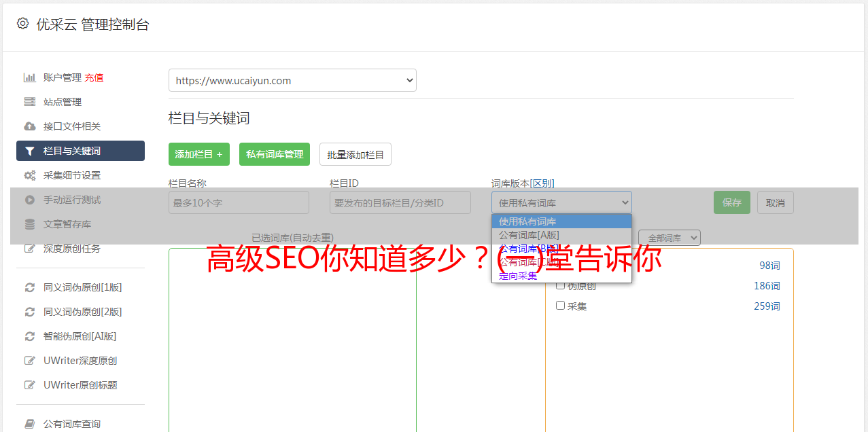Image resolution: width=868 pixels, height=432 pixels.
Task: Click the 批量添加栏目 button
Action: pyautogui.click(x=355, y=154)
